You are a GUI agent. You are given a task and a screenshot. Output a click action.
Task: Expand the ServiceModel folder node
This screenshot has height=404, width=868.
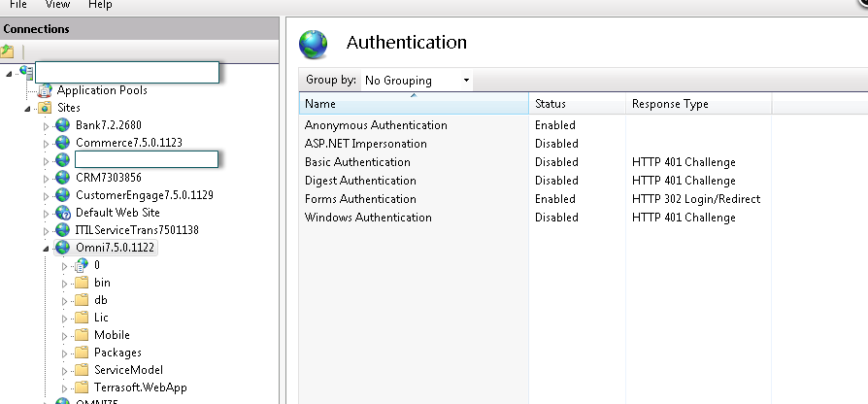[x=65, y=370]
